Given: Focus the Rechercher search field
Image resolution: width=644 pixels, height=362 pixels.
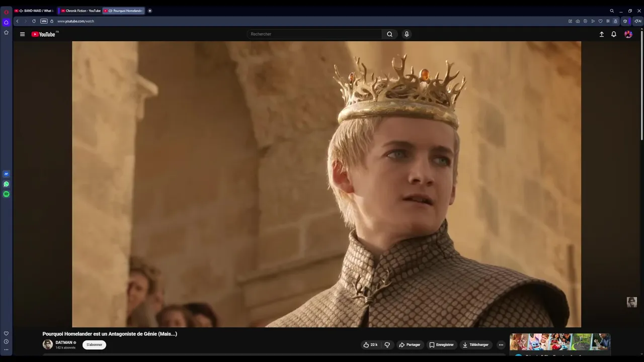Looking at the screenshot, I should (314, 34).
